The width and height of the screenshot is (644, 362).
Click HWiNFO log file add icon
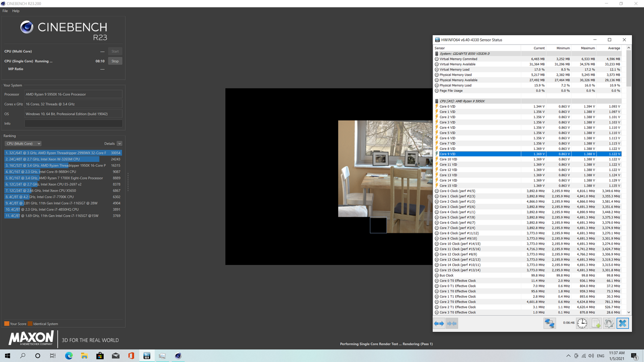(596, 323)
